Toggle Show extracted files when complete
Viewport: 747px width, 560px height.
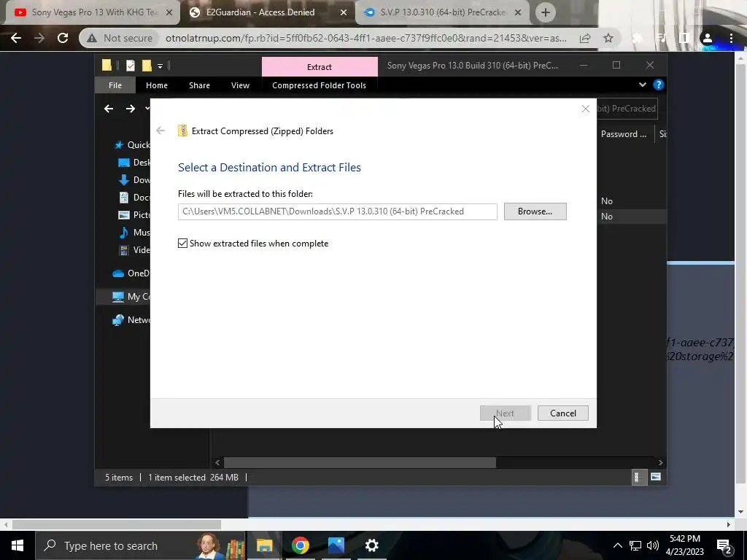pos(182,244)
